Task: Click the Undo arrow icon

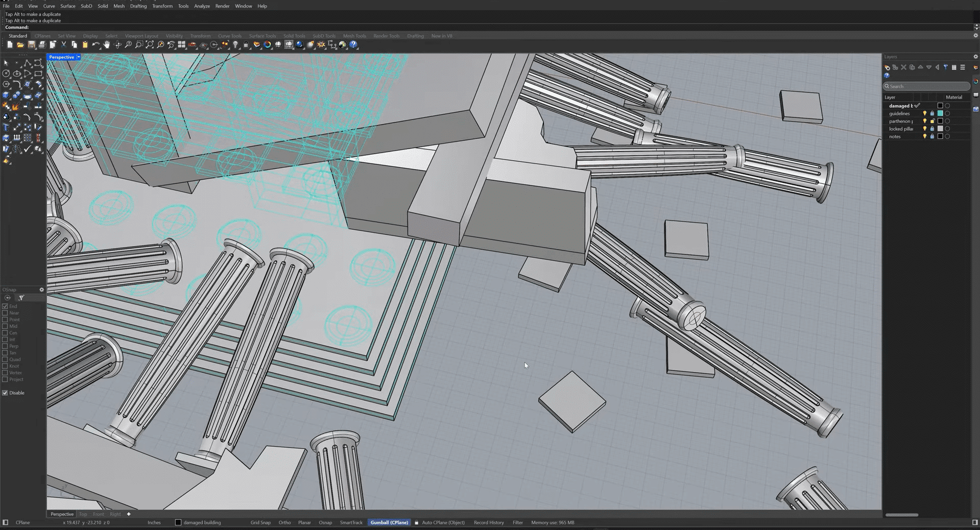Action: (x=95, y=45)
